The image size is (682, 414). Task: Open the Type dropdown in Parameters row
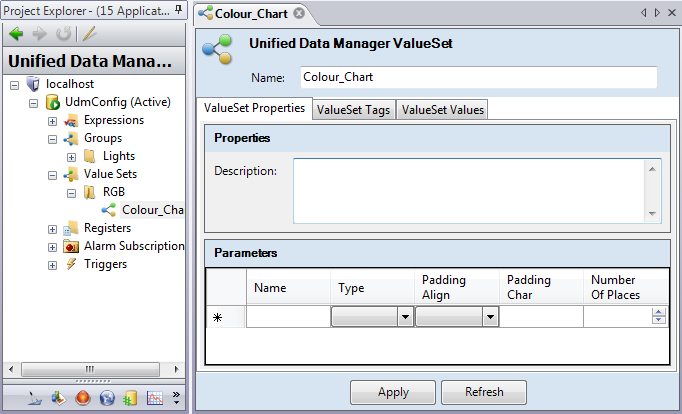[405, 317]
